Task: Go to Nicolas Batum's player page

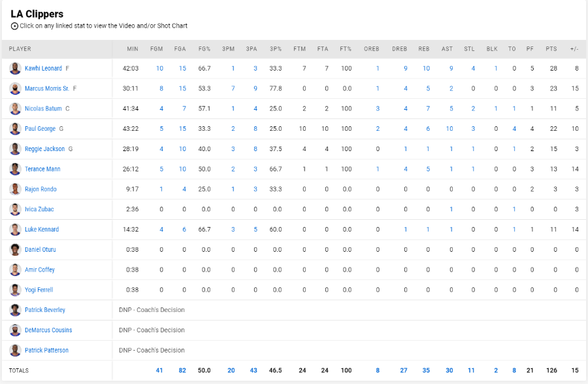Action: (x=43, y=109)
